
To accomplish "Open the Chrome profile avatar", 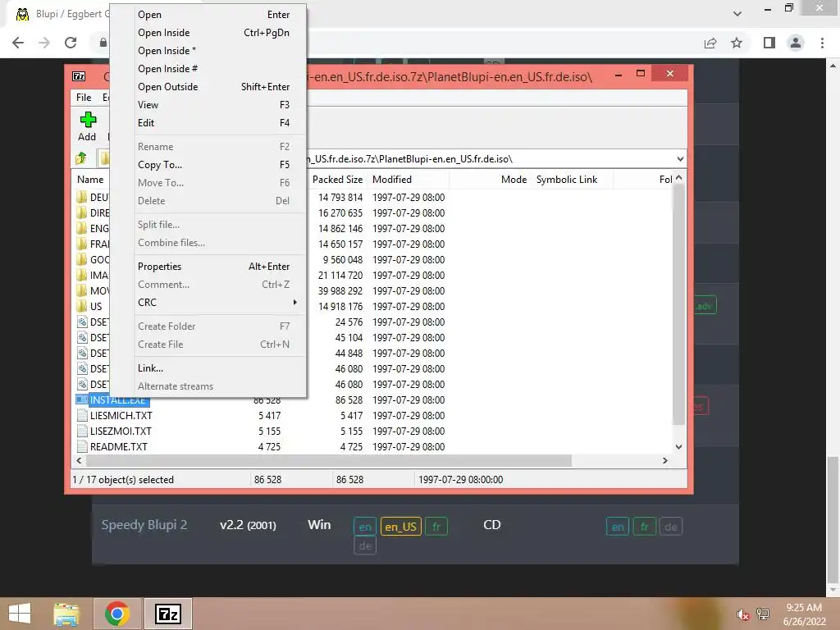I will click(x=796, y=43).
